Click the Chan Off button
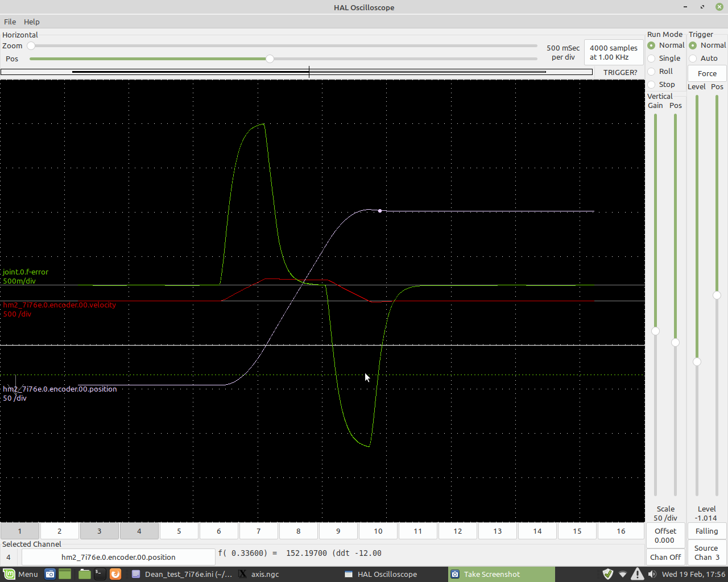728x582 pixels. (x=665, y=557)
